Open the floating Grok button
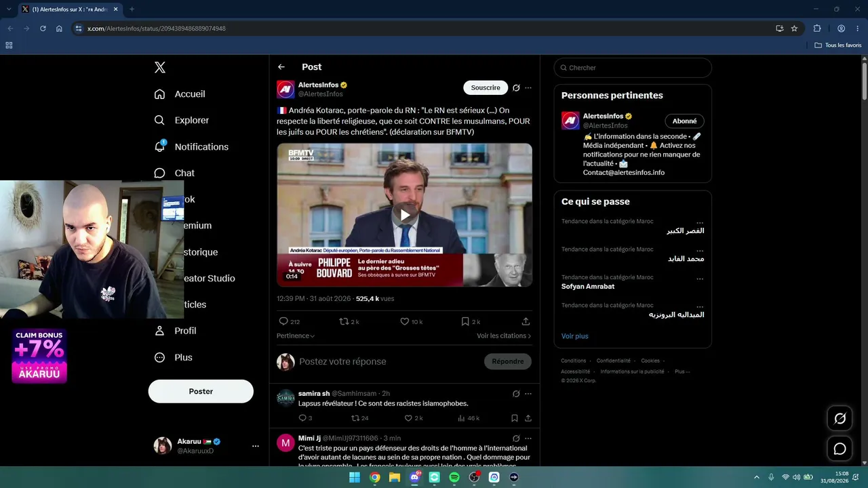 point(840,418)
